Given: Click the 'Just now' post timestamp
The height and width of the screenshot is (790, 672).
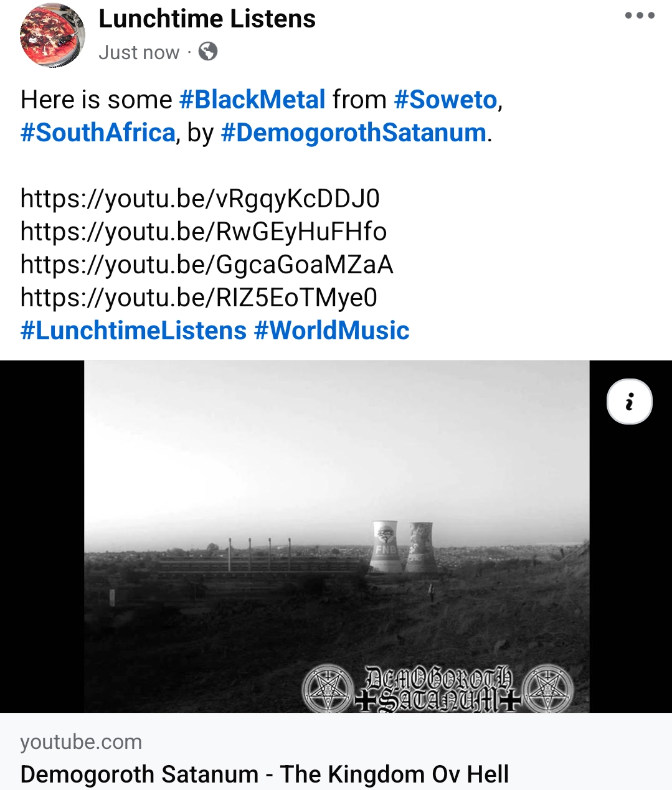Looking at the screenshot, I should pos(139,52).
